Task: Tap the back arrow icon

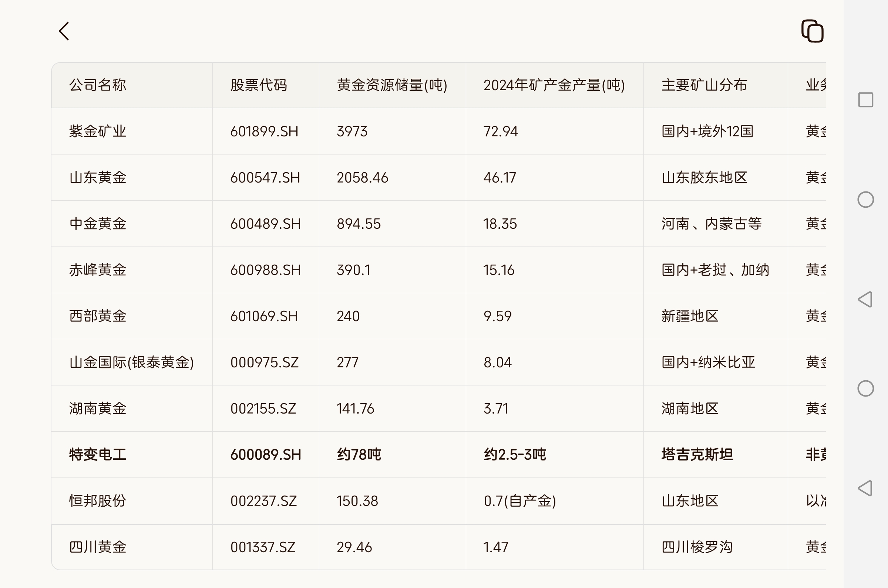Action: point(64,31)
